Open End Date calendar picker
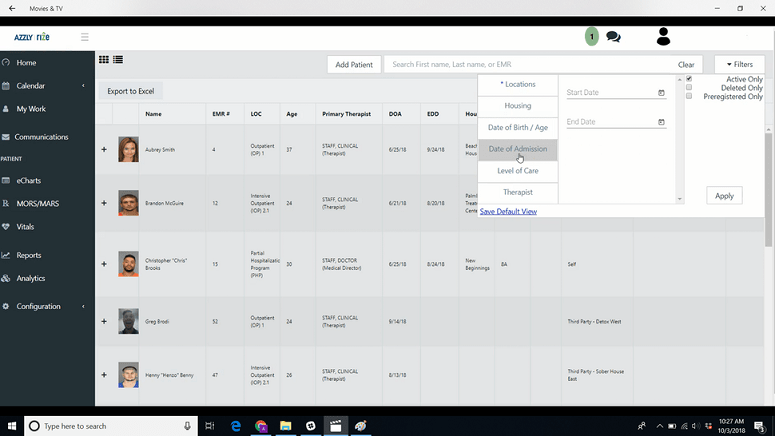Viewport: 775px width, 436px height. click(x=661, y=122)
